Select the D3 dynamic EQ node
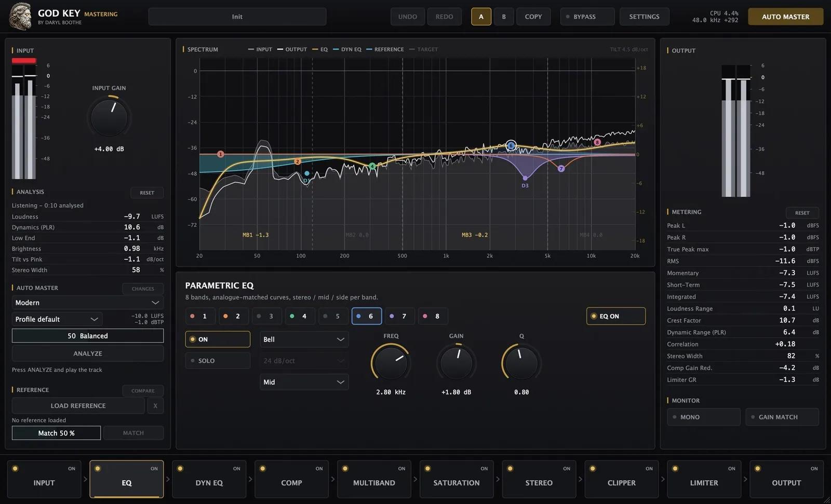 [x=525, y=178]
